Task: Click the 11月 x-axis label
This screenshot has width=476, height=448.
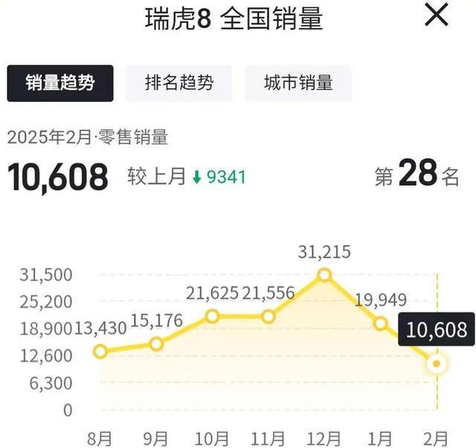Action: coord(268,439)
